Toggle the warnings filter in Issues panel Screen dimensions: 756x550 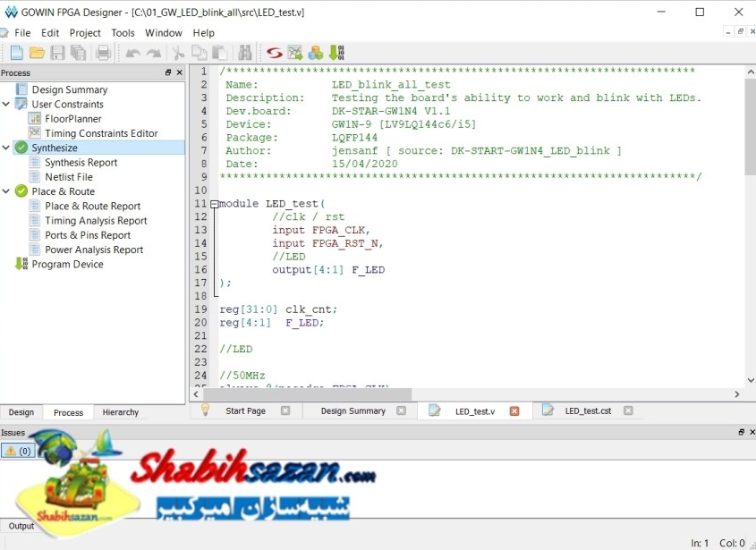coord(18,451)
